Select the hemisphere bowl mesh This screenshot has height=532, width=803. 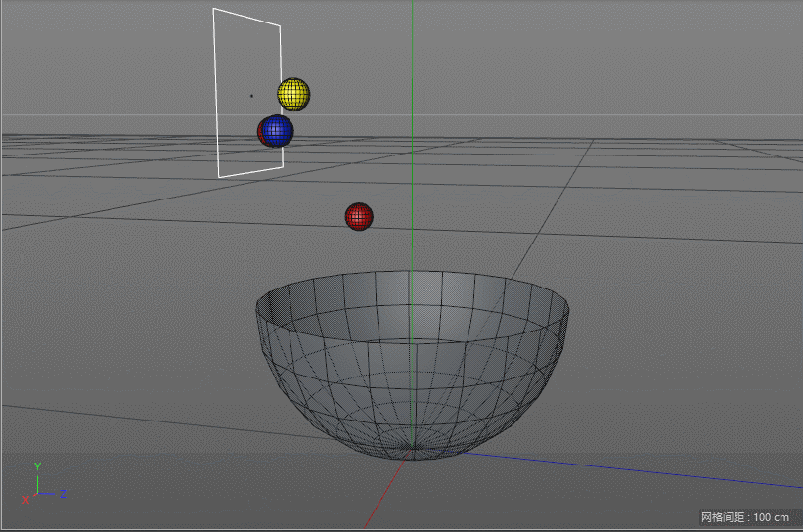(x=412, y=365)
